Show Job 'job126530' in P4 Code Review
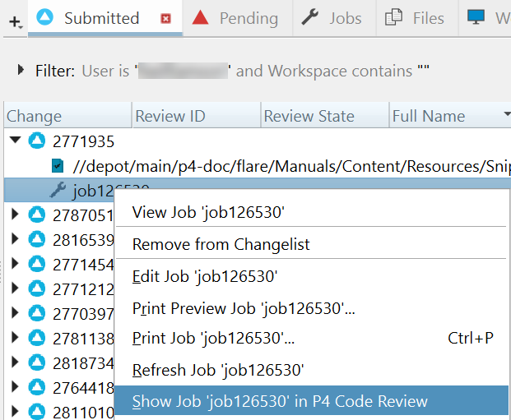 pos(280,401)
